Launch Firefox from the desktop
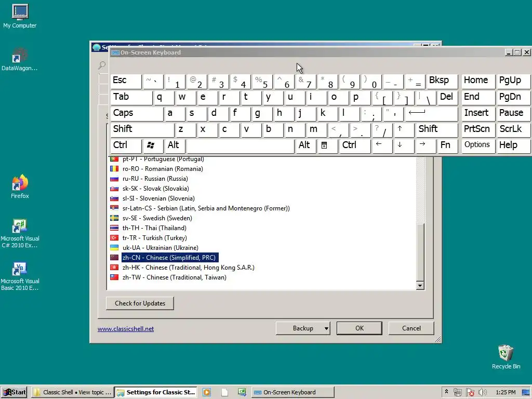Image resolution: width=532 pixels, height=399 pixels. (x=20, y=187)
